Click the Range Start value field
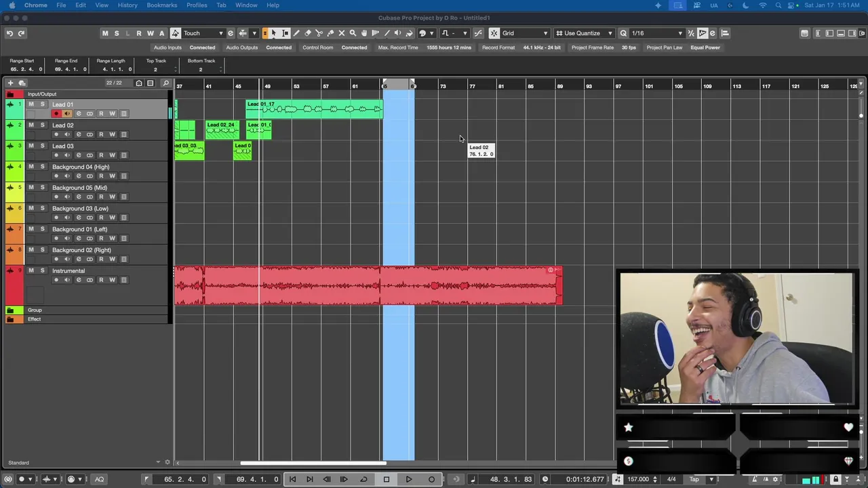This screenshot has width=868, height=488. click(26, 69)
